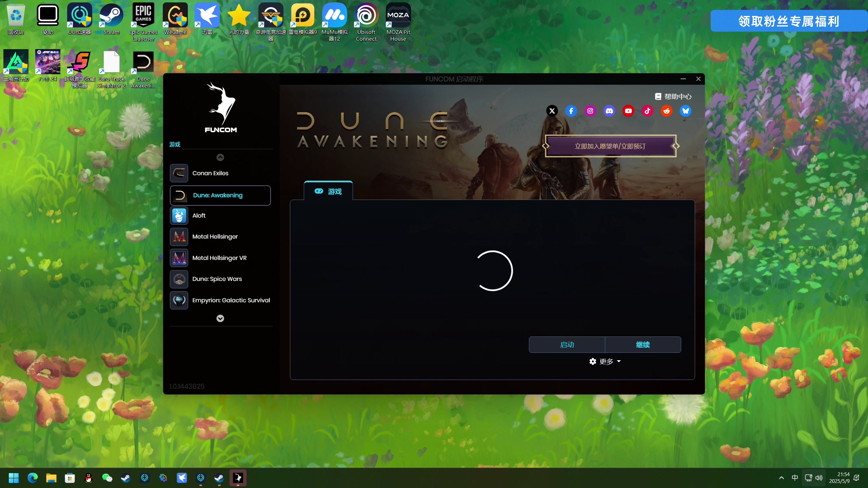The width and height of the screenshot is (868, 488).
Task: Select the 奇游电竞加速器 desktop icon
Action: (x=271, y=22)
